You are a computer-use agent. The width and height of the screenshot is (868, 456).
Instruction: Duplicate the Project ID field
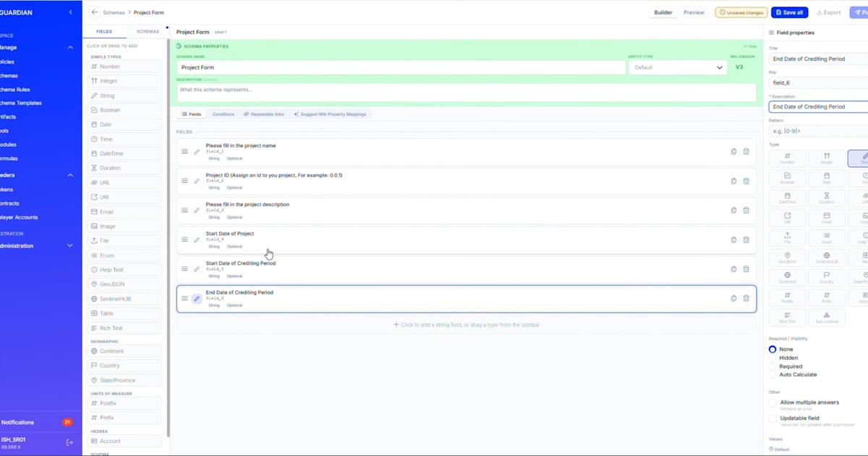[x=733, y=181]
